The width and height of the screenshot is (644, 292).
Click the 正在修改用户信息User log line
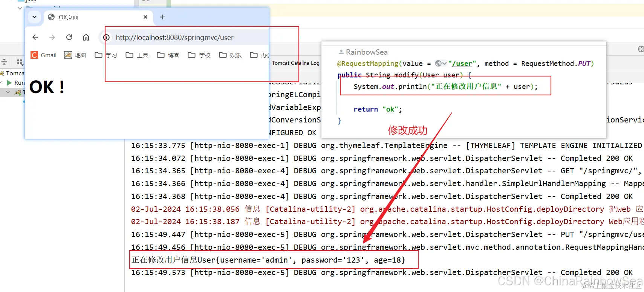[x=268, y=260]
